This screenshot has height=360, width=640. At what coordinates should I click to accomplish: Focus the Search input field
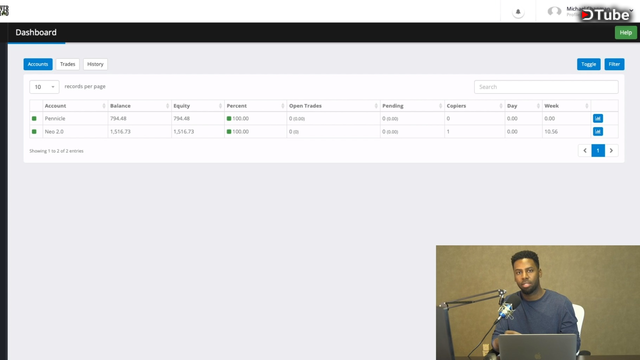[x=546, y=87]
